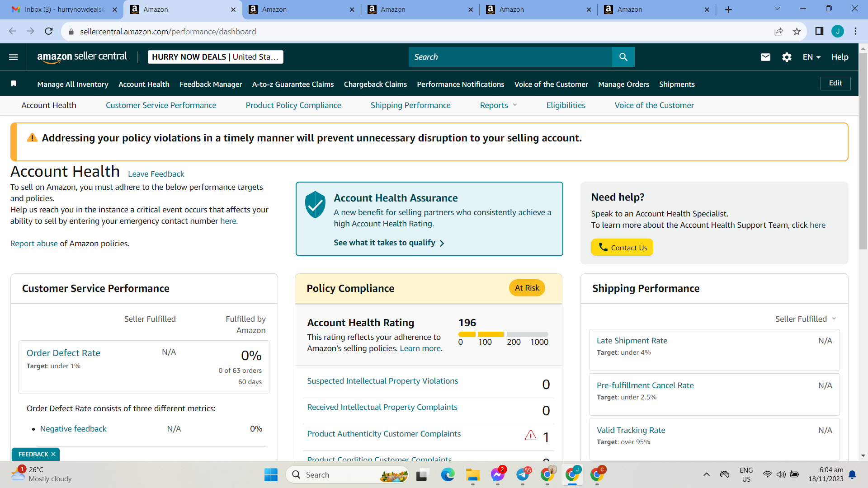The image size is (868, 488).
Task: Click the Contact Us button
Action: pos(622,247)
